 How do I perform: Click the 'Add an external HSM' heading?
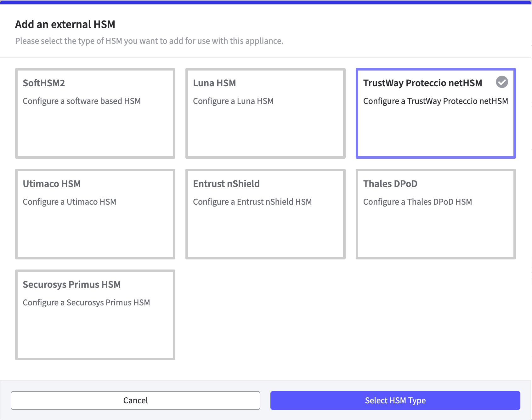click(x=65, y=24)
